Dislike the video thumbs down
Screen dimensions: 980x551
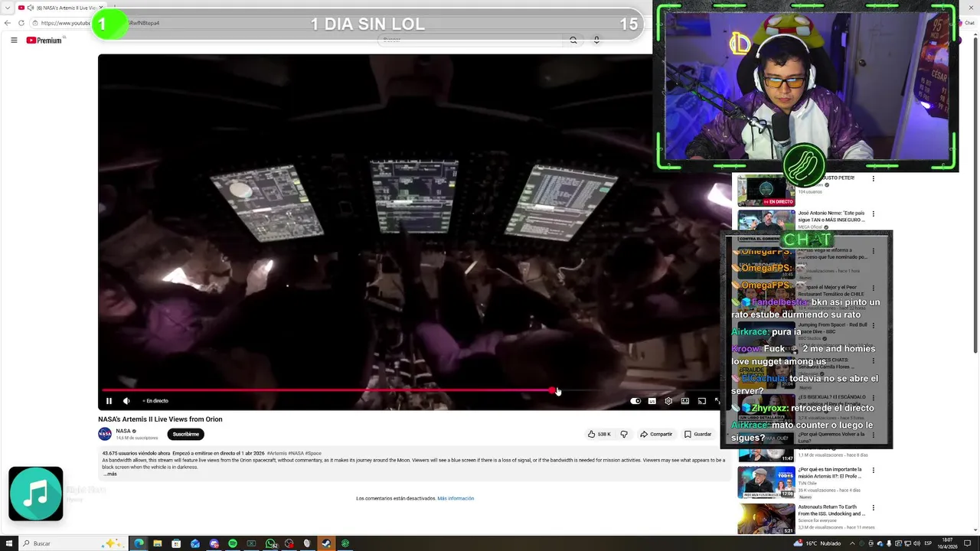pos(624,434)
